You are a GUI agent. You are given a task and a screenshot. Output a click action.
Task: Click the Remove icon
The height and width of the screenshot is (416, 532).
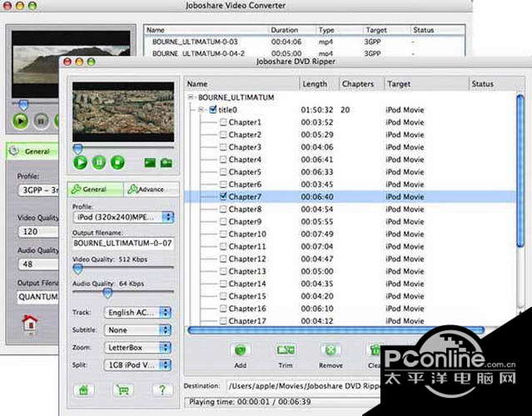(331, 350)
